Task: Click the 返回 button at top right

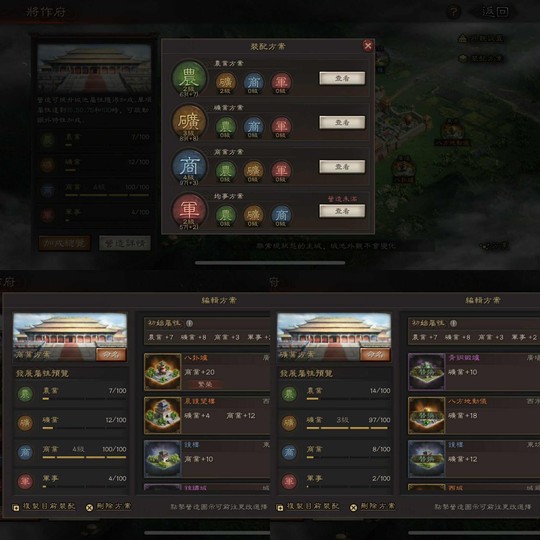Action: [x=495, y=12]
